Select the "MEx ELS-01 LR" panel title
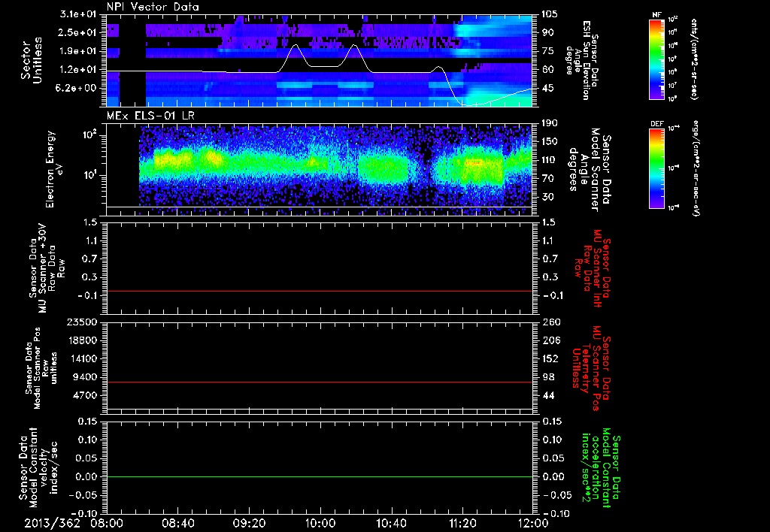The height and width of the screenshot is (532, 770). click(x=150, y=116)
